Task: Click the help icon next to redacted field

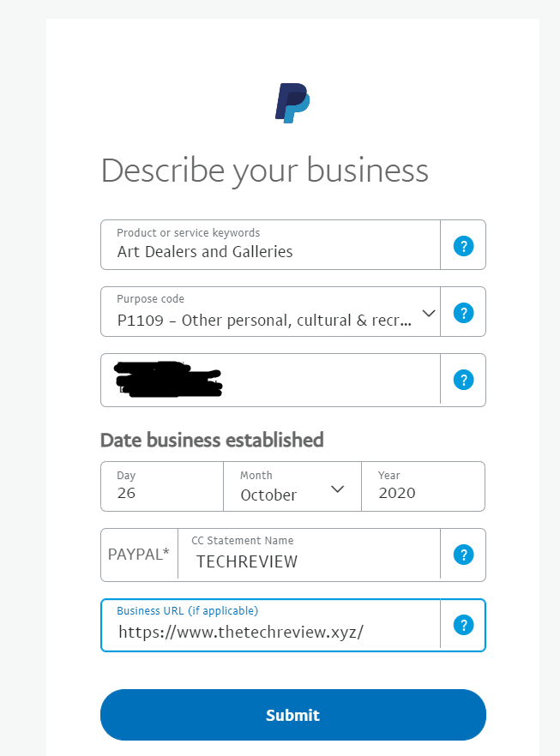Action: [463, 380]
